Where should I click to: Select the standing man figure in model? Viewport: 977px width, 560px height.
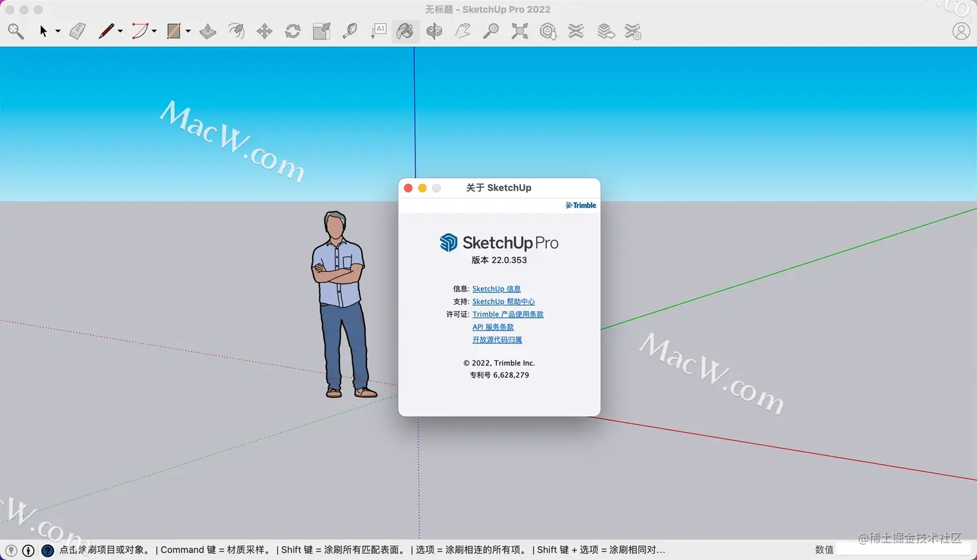click(342, 304)
